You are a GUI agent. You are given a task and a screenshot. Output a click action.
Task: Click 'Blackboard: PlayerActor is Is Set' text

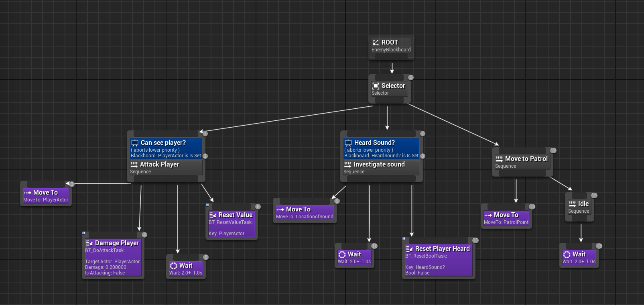pos(166,156)
